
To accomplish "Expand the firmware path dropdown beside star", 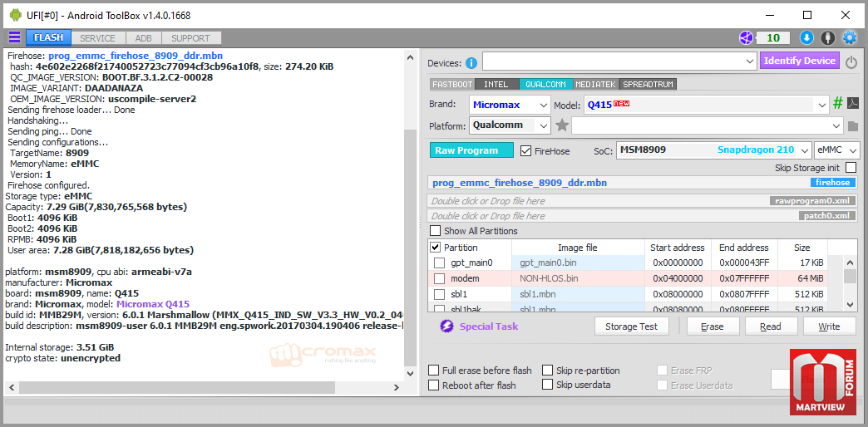I will click(836, 125).
